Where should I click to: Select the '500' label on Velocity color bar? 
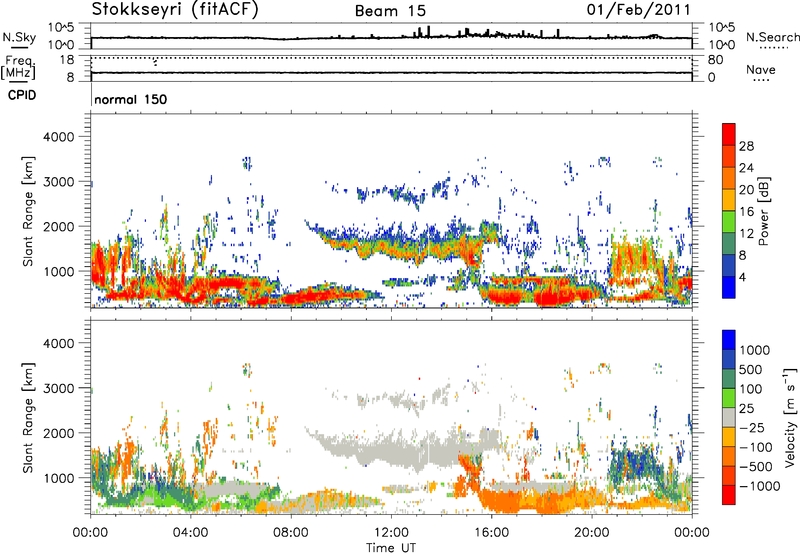tap(753, 370)
